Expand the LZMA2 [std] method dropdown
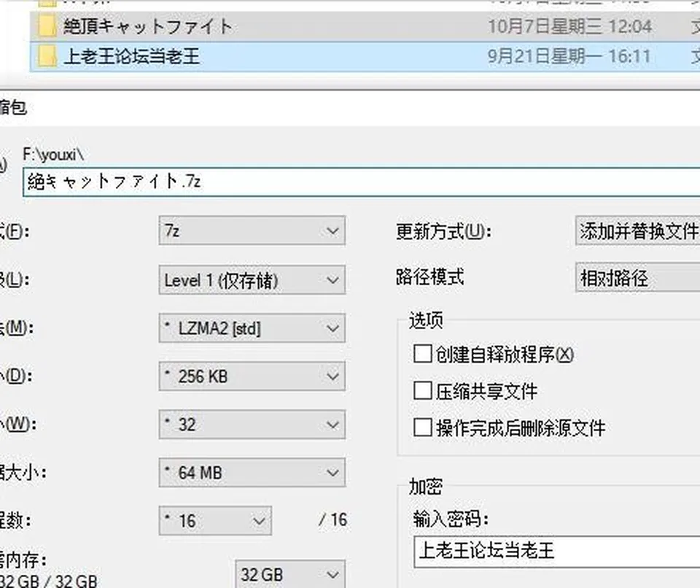The image size is (700, 588). coord(252,328)
